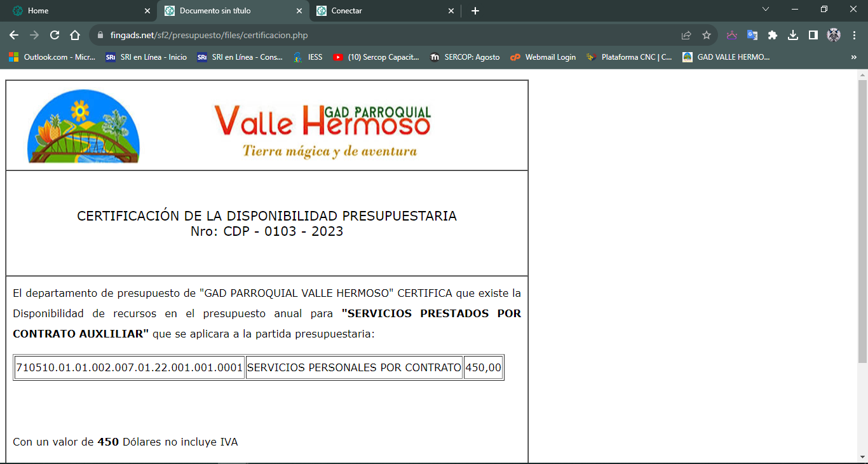Viewport: 868px width, 464px height.
Task: Open the share this page icon
Action: point(686,36)
